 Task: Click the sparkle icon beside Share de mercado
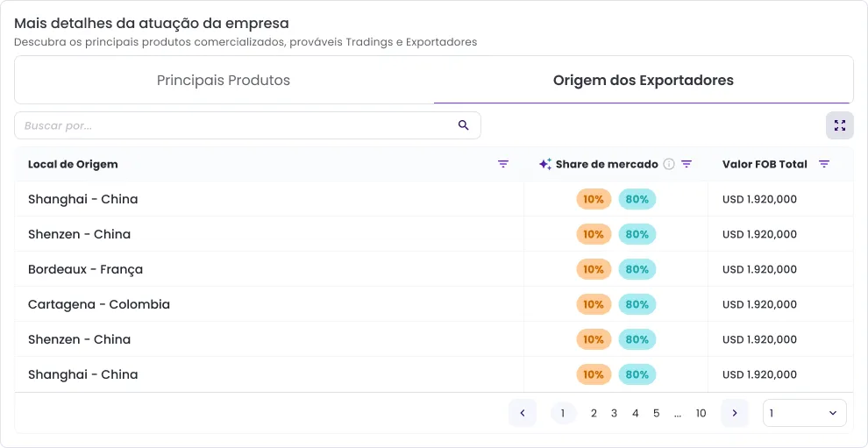(x=544, y=164)
